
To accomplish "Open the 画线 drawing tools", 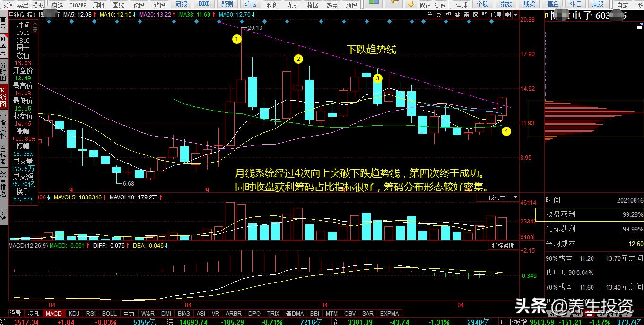I will (118, 5).
